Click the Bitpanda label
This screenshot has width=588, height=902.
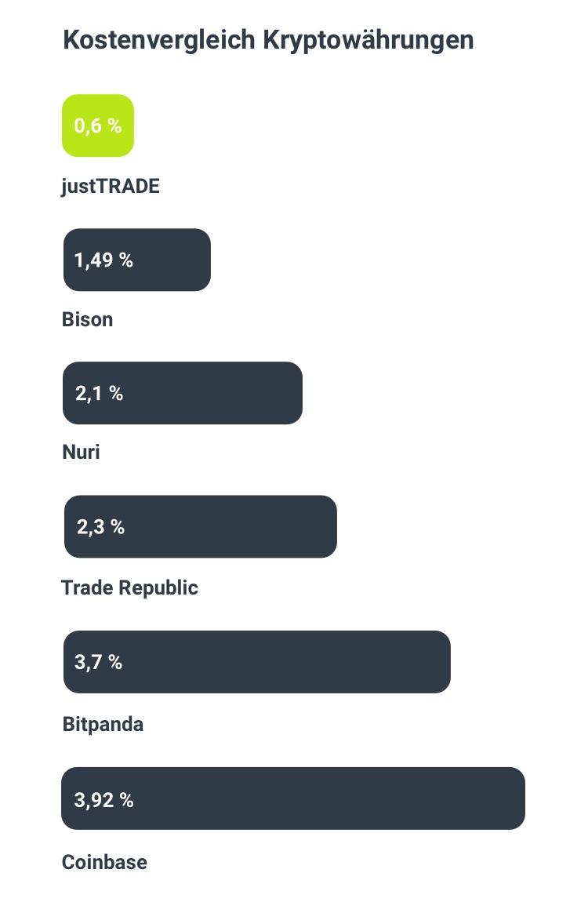(103, 724)
